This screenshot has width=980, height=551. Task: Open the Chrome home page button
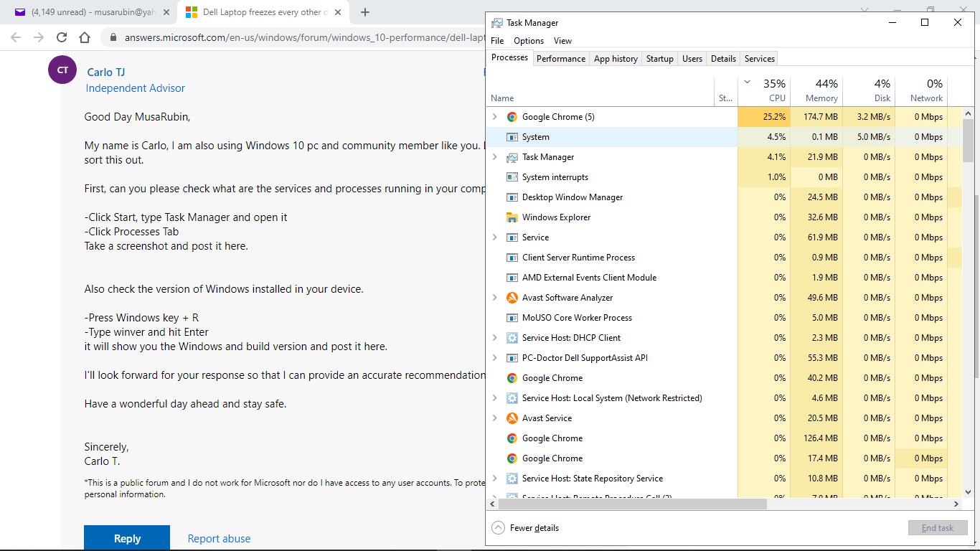(x=85, y=37)
